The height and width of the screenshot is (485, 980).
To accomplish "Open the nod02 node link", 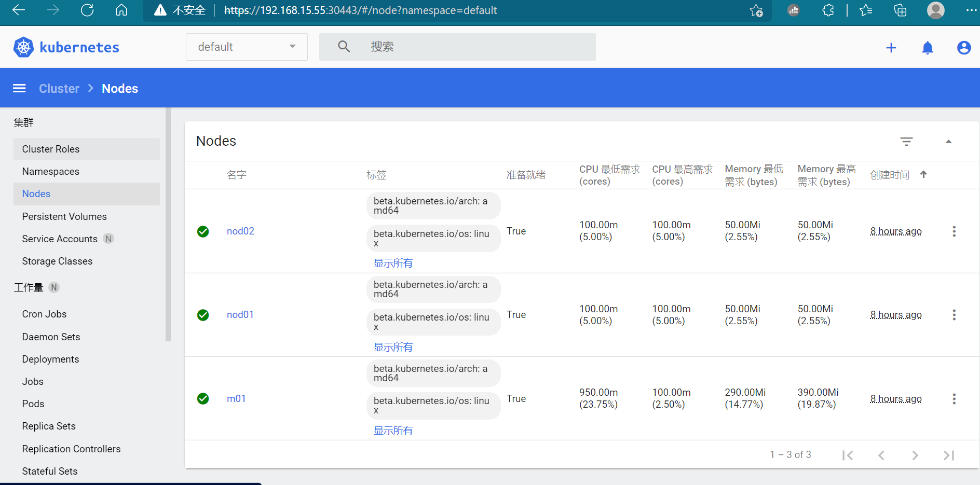I will click(240, 231).
